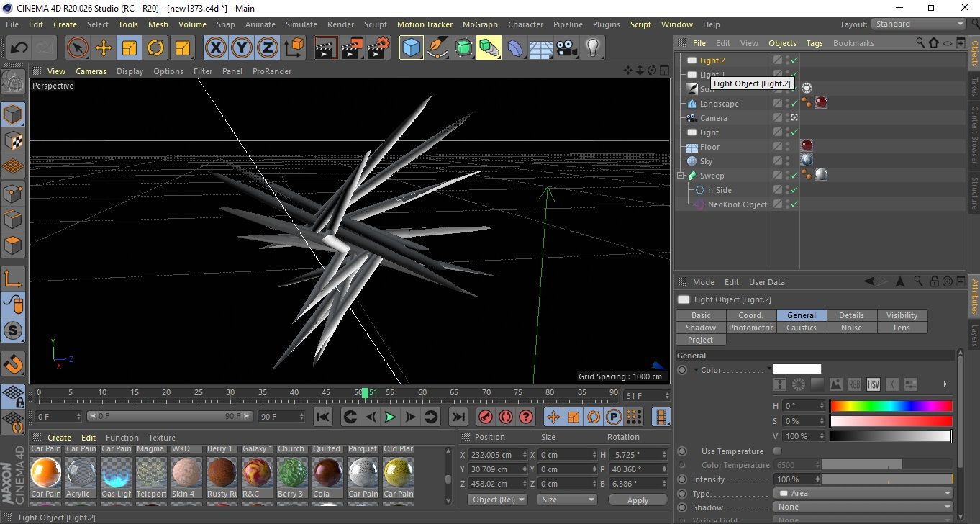980x524 pixels.
Task: Switch to Shadow tab
Action: [x=700, y=327]
